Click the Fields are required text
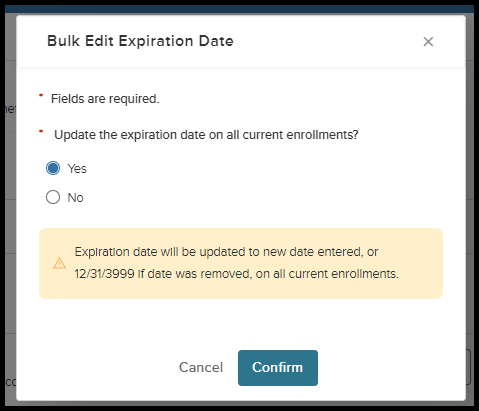This screenshot has height=411, width=479. (x=105, y=99)
